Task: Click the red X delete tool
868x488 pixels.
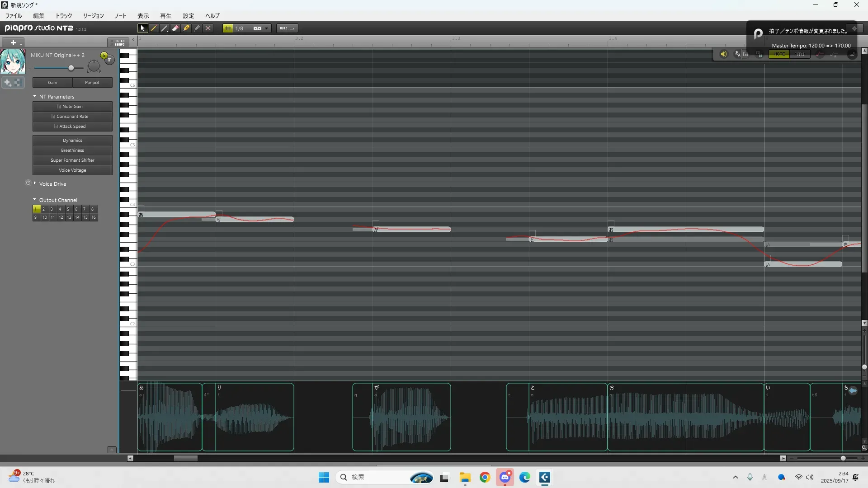Action: [x=208, y=28]
